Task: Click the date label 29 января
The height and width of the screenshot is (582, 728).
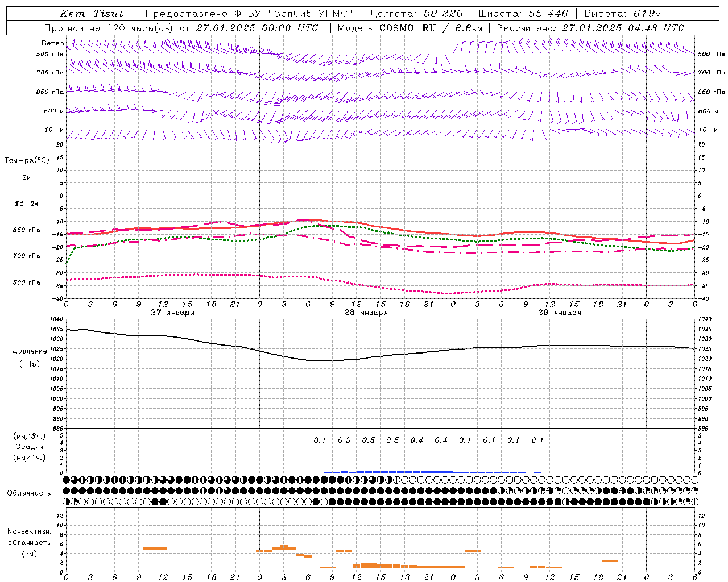Action: click(559, 313)
